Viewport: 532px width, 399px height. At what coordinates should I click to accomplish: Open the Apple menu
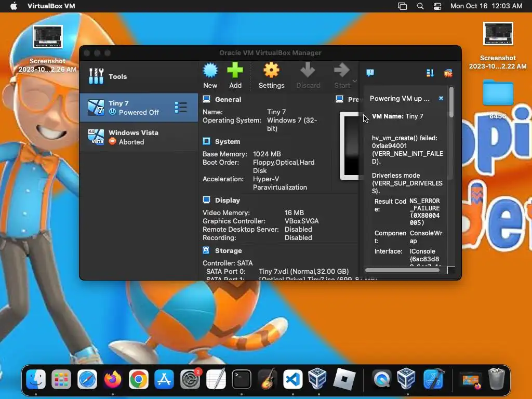pyautogui.click(x=14, y=6)
